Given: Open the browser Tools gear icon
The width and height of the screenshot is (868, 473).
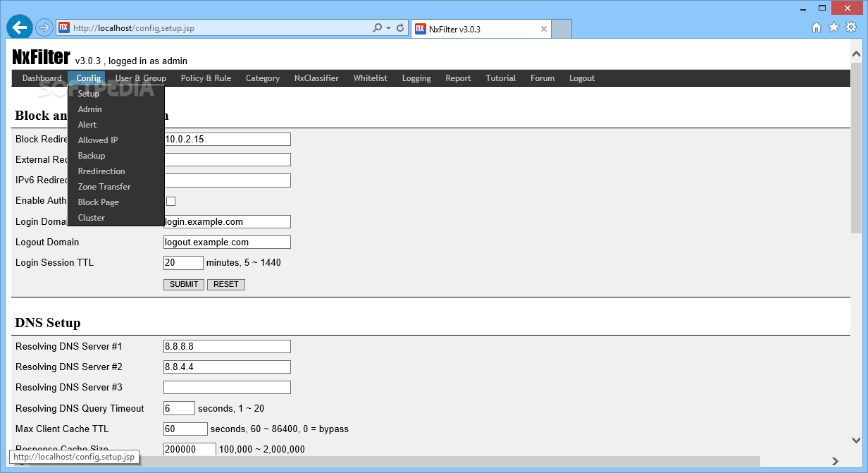Looking at the screenshot, I should click(851, 27).
